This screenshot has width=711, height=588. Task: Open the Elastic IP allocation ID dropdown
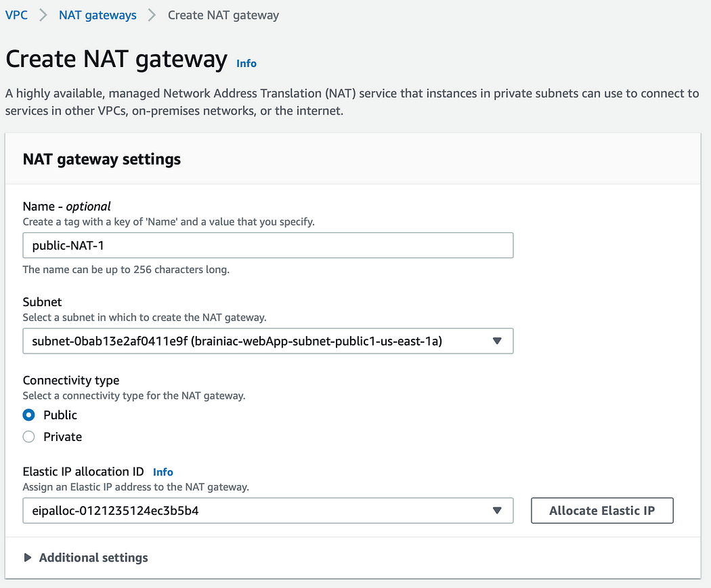coord(268,510)
